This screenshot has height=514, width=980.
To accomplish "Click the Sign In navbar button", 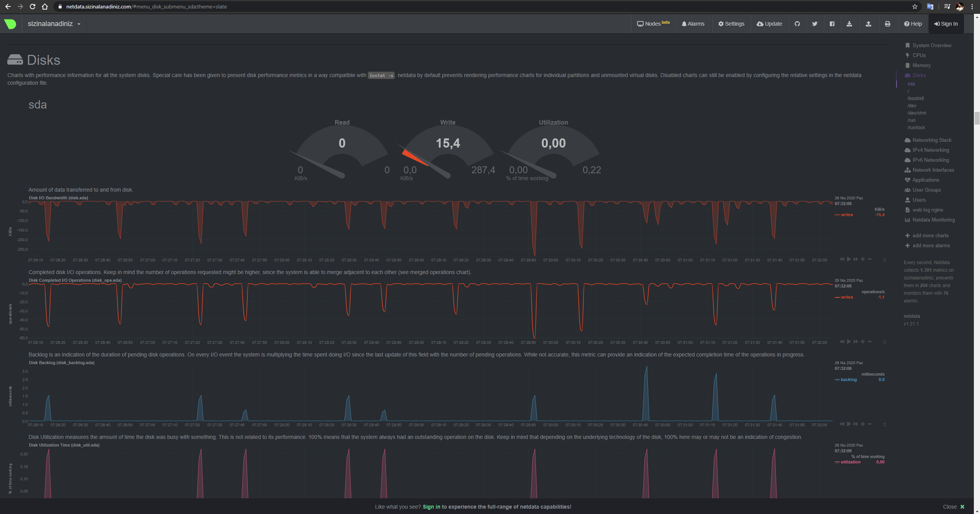I will (946, 24).
